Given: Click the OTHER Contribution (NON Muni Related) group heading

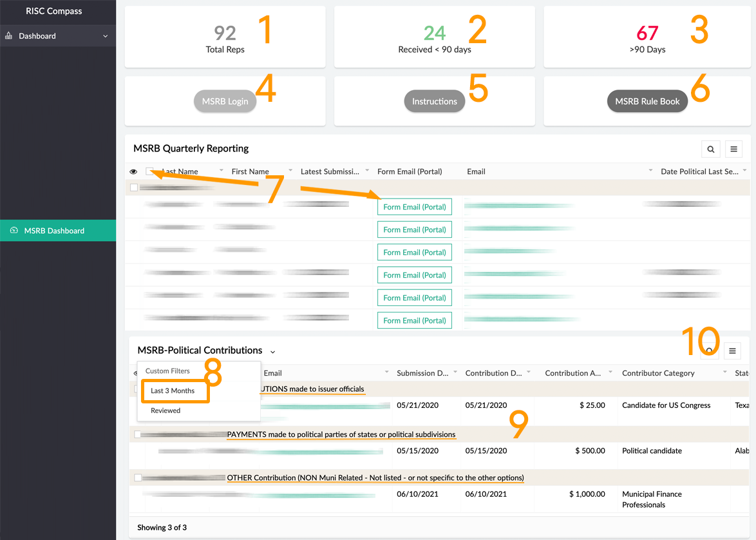Looking at the screenshot, I should [375, 477].
